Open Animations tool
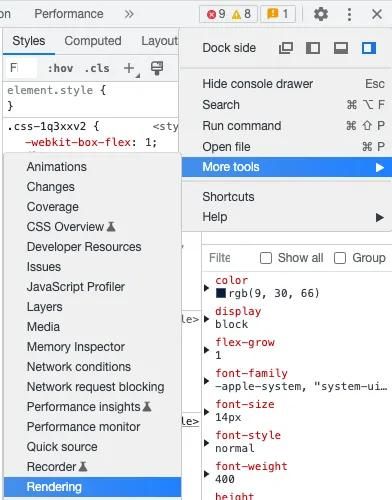This screenshot has width=392, height=500. click(93, 167)
